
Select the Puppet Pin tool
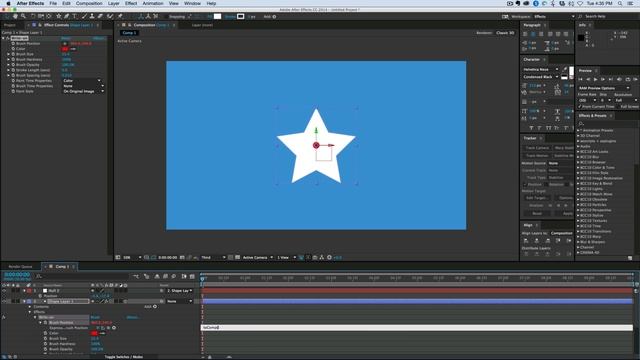click(x=120, y=16)
